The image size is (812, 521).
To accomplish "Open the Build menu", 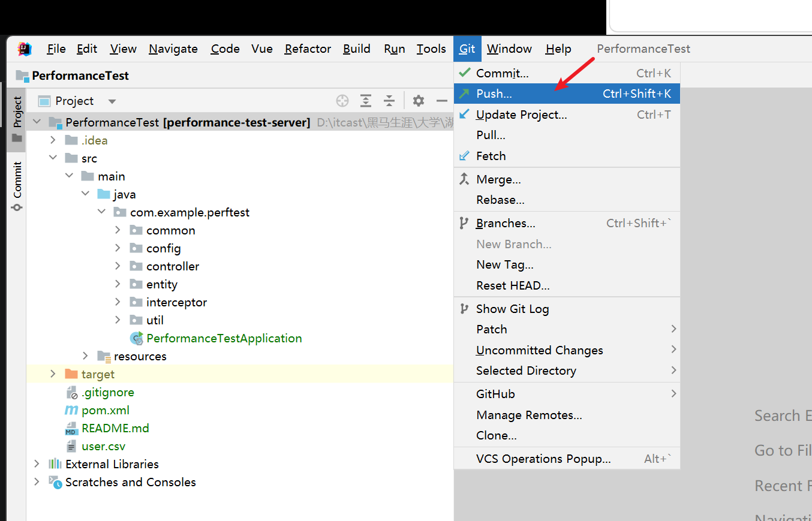I will pos(357,49).
